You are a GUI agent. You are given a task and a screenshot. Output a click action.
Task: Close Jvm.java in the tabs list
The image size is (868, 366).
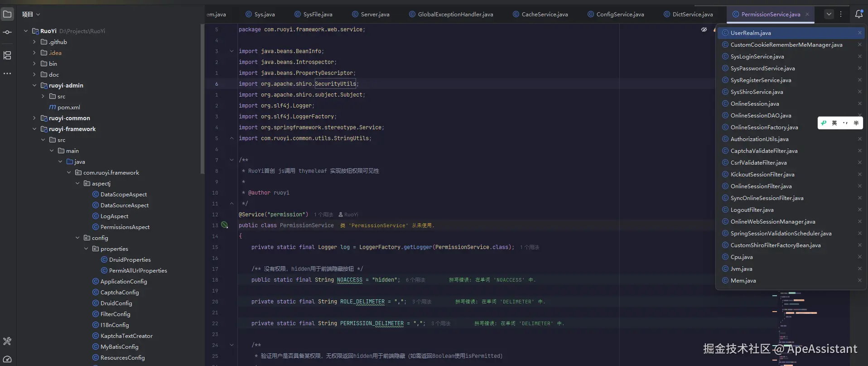tap(859, 268)
